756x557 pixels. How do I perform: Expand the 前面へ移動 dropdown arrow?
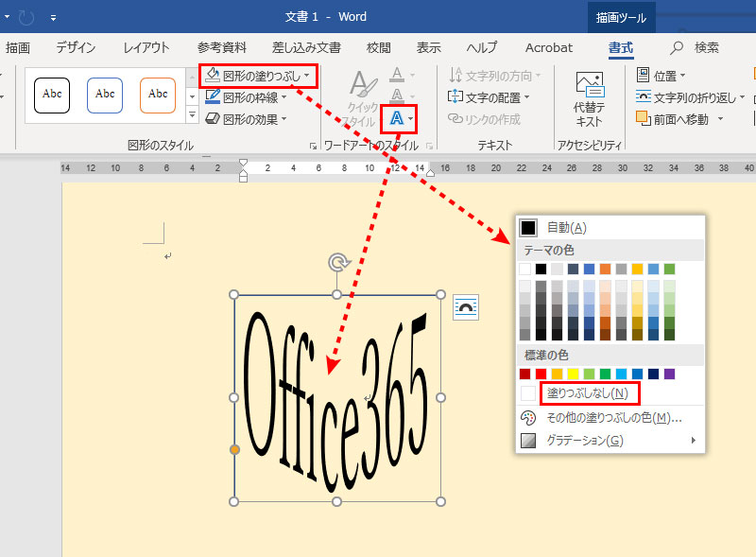[x=720, y=118]
